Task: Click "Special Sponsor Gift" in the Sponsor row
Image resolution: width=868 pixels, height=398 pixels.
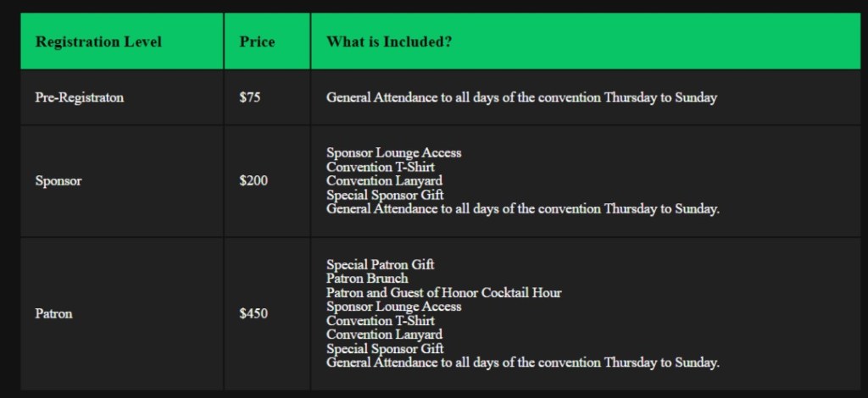Action: (385, 195)
